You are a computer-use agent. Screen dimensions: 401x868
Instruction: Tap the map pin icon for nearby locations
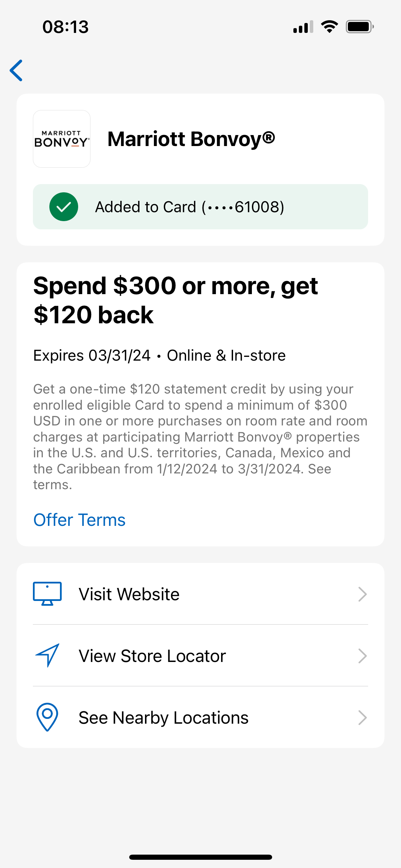click(x=47, y=717)
